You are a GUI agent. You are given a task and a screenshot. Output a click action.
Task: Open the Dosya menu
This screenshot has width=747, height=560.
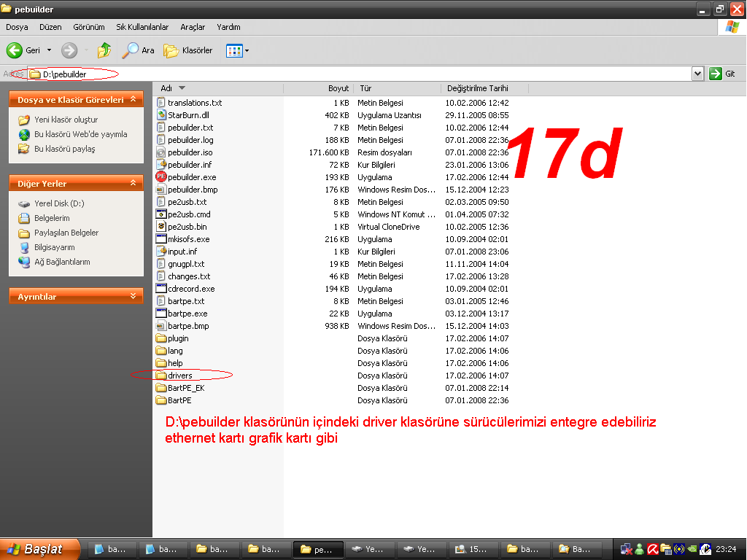17,27
